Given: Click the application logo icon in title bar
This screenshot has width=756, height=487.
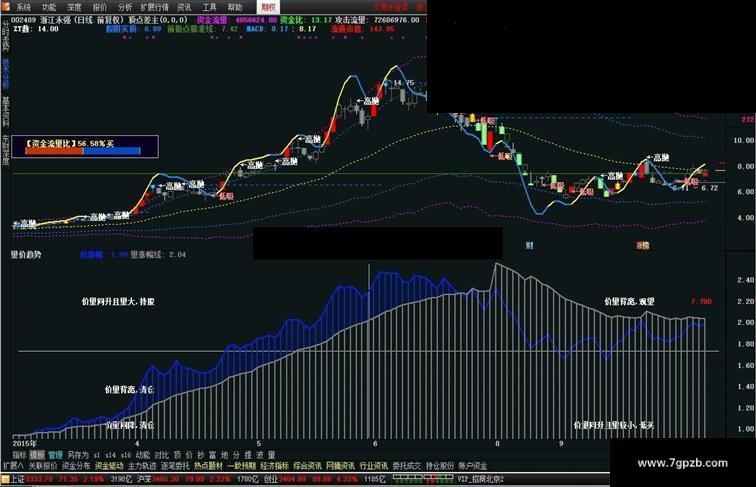Looking at the screenshot, I should (5, 6).
